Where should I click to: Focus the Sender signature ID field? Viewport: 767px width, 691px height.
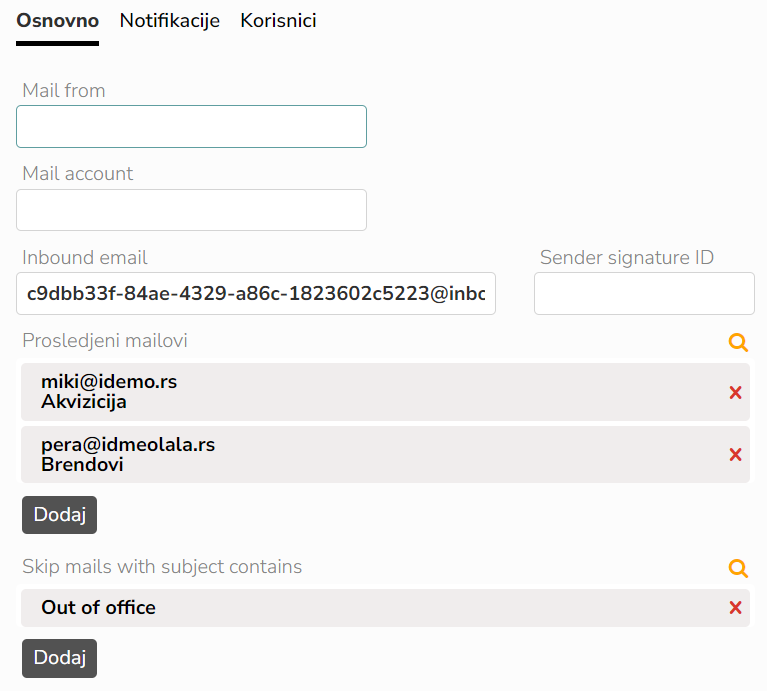click(x=644, y=293)
